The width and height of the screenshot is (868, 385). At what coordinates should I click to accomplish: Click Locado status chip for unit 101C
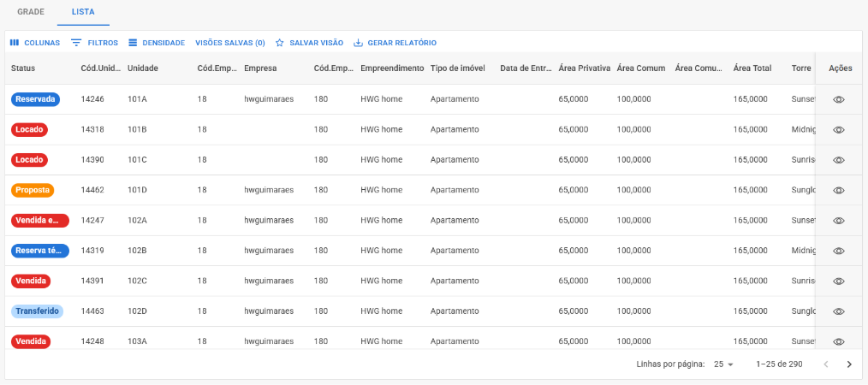(29, 160)
